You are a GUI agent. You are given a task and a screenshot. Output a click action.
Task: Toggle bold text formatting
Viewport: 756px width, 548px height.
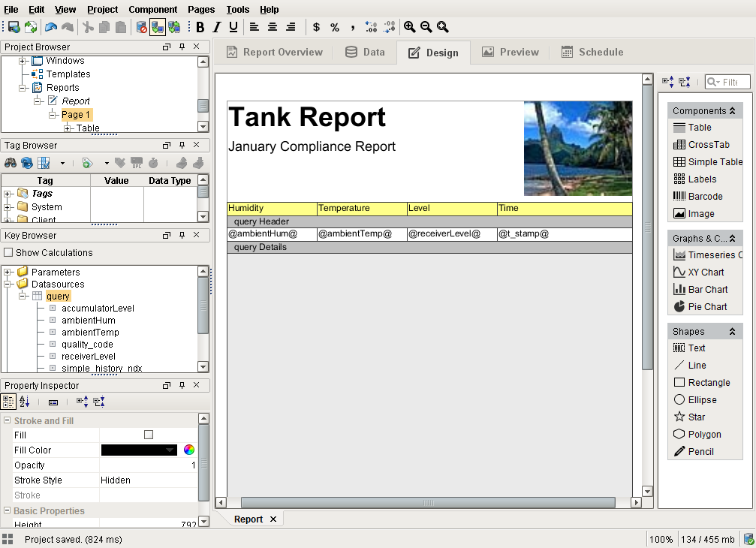(200, 27)
